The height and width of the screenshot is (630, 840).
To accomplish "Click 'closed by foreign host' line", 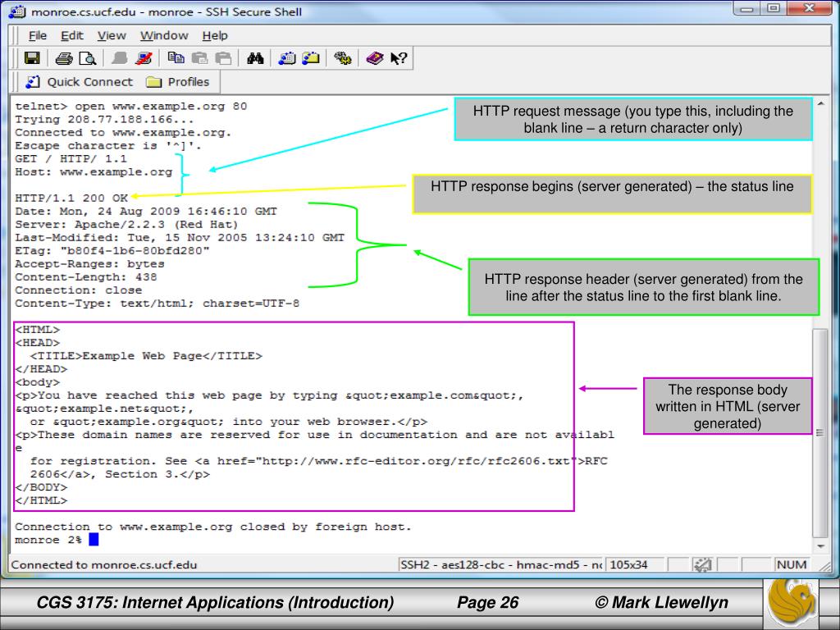I will tap(212, 527).
